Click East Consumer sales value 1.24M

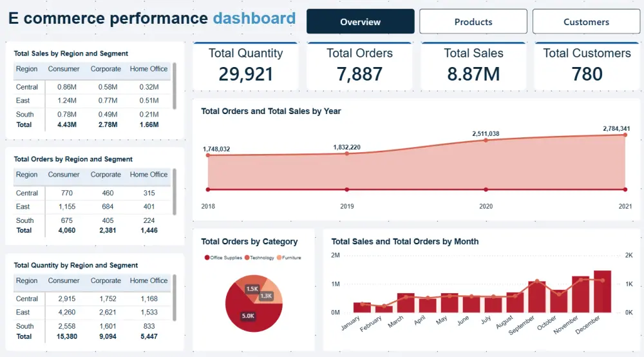[67, 101]
